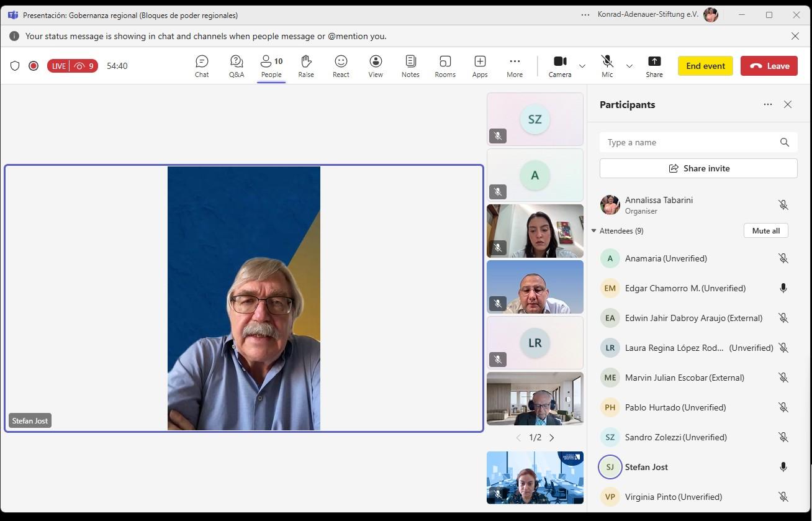Select the People tab
Viewport: 812px width, 521px height.
tap(271, 66)
